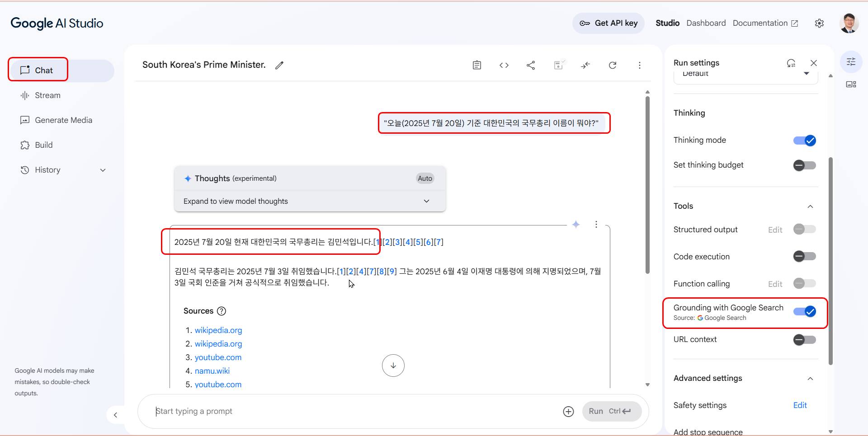Viewport: 868px width, 436px height.
Task: Enable Set thinking budget toggle
Action: point(805,165)
